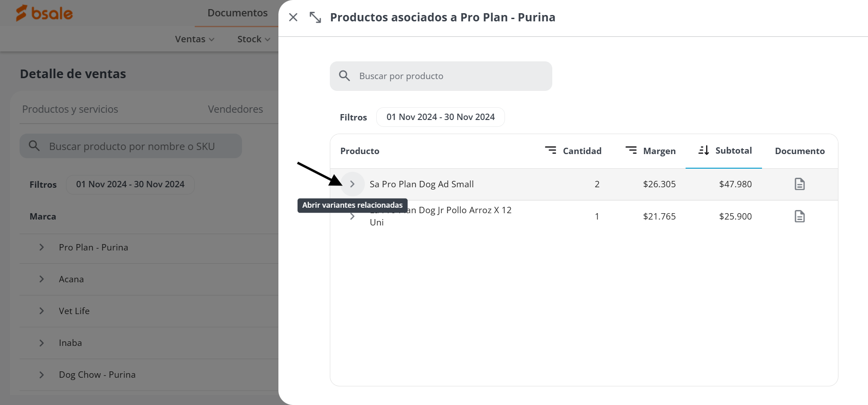The width and height of the screenshot is (868, 405).
Task: Expand the Acana brand row
Action: (x=41, y=279)
